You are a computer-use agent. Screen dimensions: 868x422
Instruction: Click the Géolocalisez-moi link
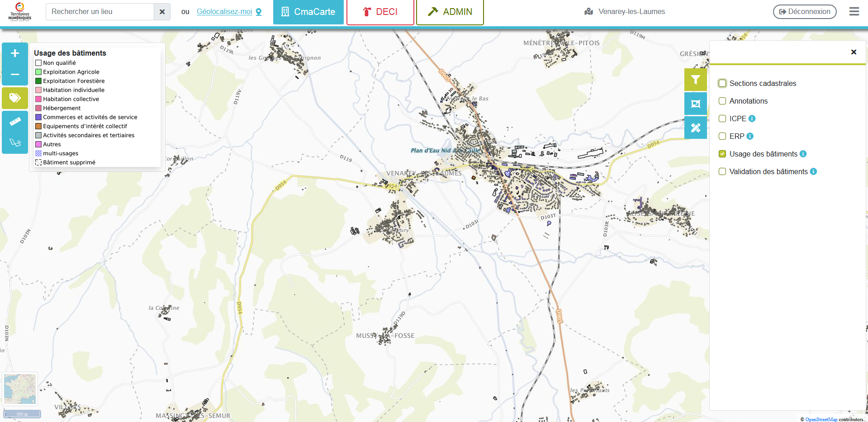coord(224,12)
